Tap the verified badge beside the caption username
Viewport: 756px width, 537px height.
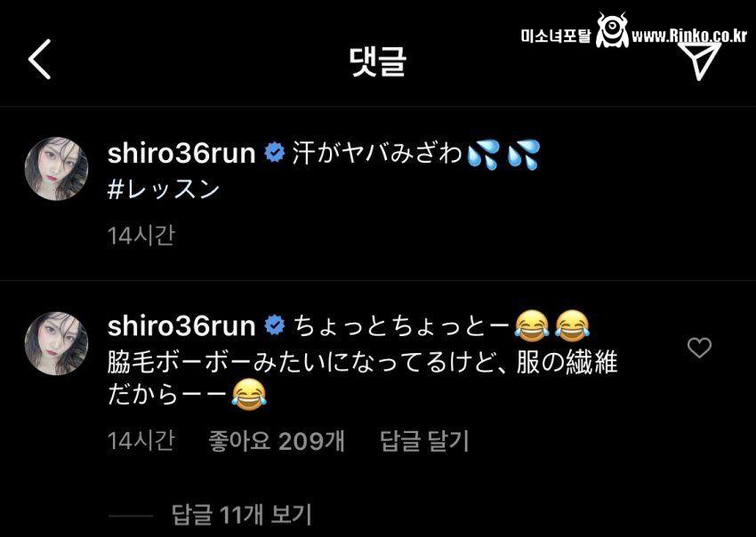point(274,153)
